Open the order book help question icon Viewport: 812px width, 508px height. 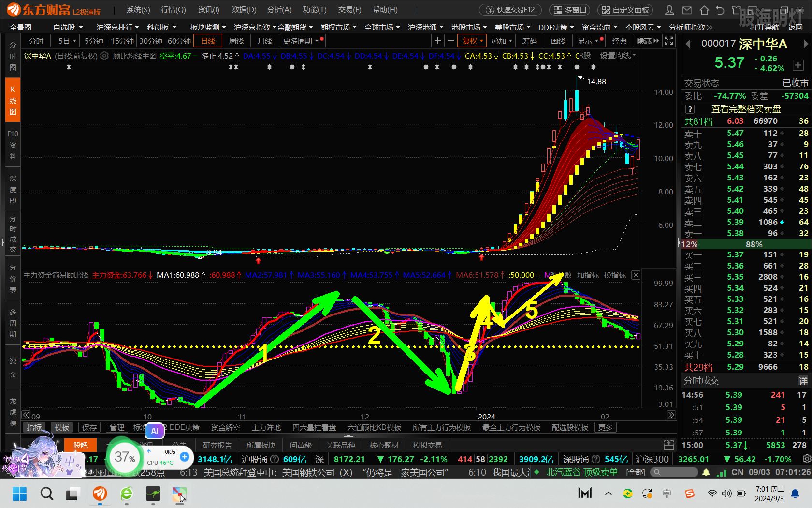(x=690, y=109)
